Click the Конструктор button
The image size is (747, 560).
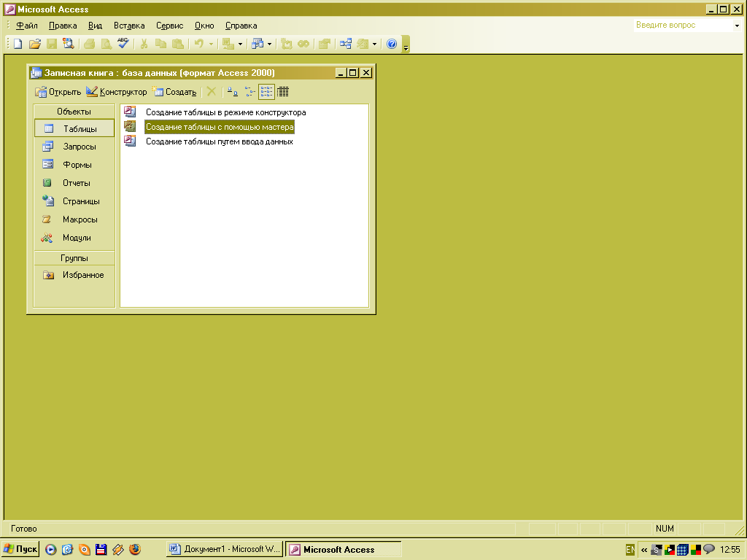117,92
